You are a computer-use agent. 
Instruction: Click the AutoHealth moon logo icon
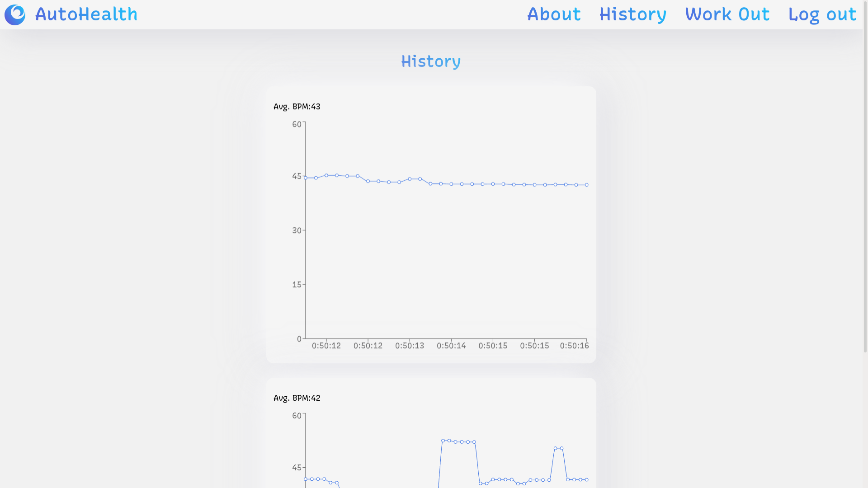pyautogui.click(x=15, y=15)
